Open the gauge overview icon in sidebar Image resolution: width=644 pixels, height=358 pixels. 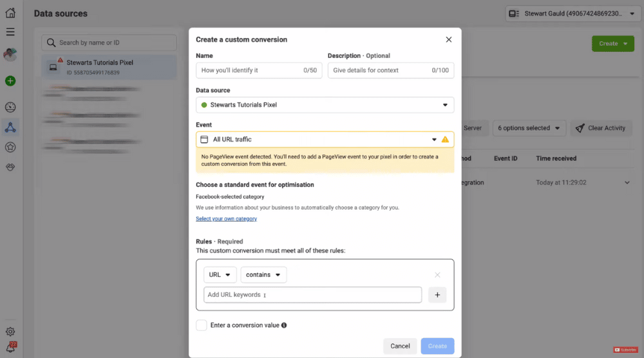(10, 107)
